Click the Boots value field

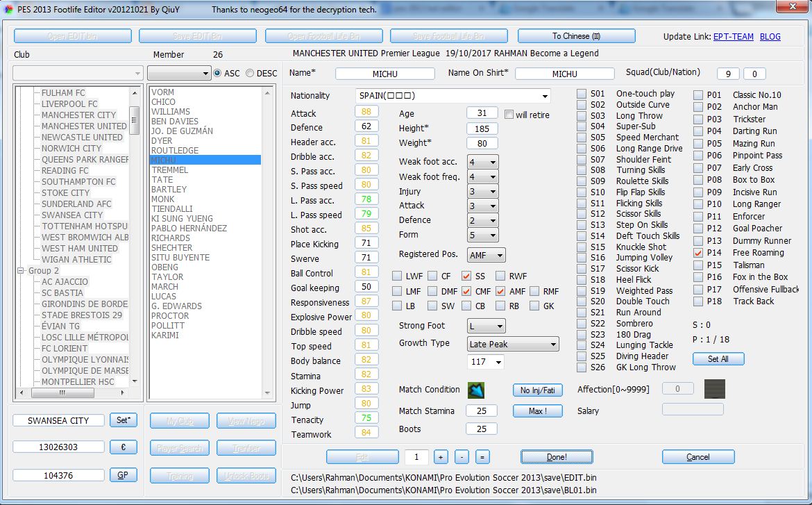(x=482, y=429)
